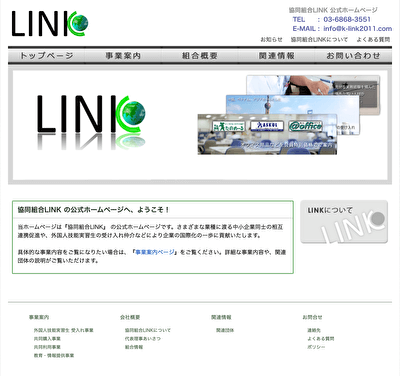Click 代表理事あいさつ in the footer
This screenshot has width=400, height=376.
pos(143,339)
